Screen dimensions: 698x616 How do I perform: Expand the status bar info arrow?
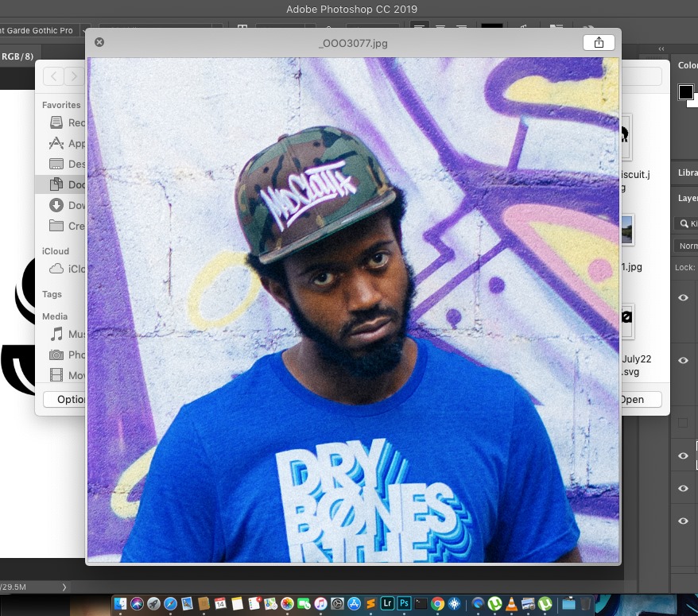[x=64, y=587]
